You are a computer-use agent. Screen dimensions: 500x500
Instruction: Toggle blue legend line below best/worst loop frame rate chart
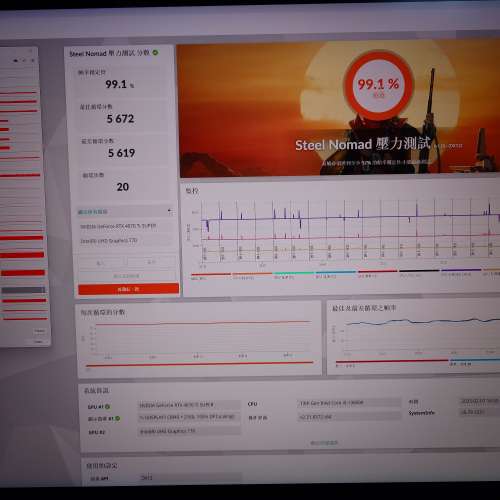(x=475, y=360)
